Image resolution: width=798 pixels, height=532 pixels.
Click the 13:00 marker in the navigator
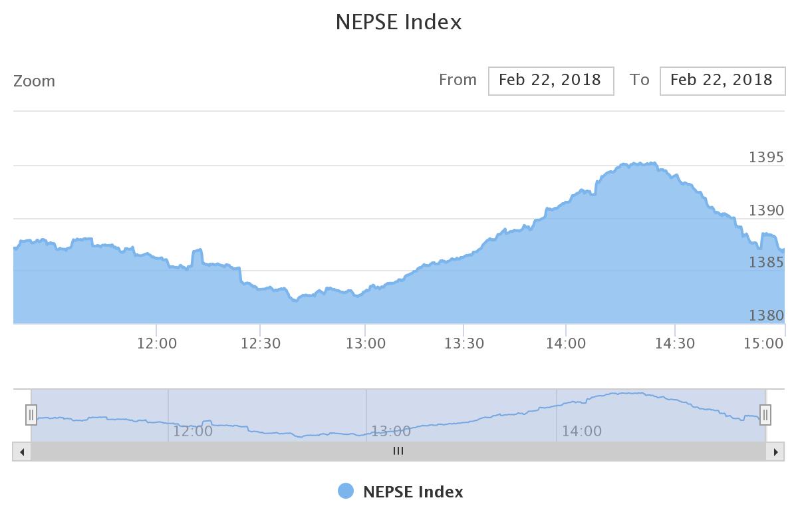click(x=391, y=431)
